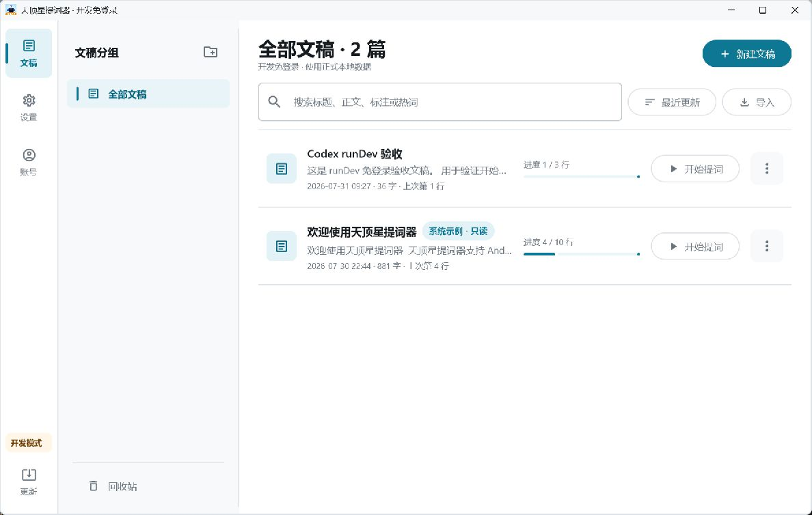Select the 全部文稿 group
This screenshot has height=515, width=812.
tap(148, 94)
